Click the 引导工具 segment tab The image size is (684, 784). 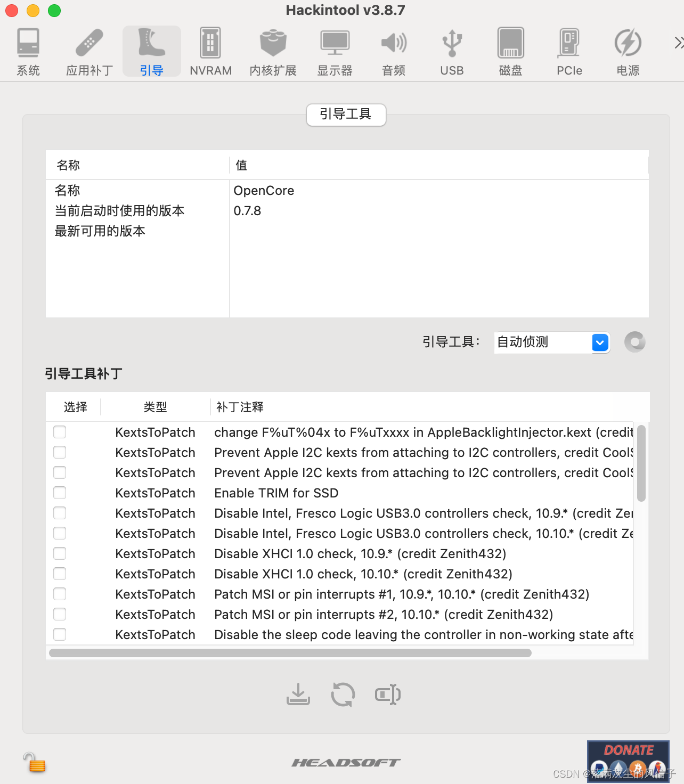click(x=346, y=115)
